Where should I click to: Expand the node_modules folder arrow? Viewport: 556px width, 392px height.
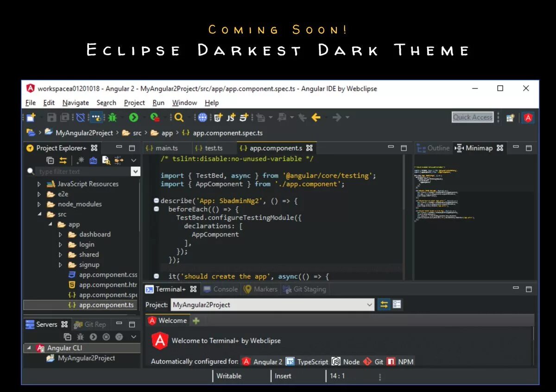tap(39, 204)
